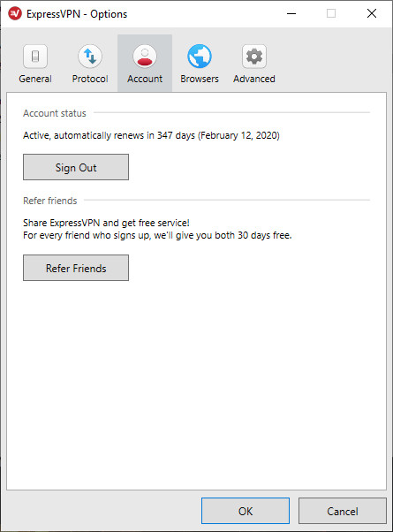Click the ExpressVPN - Options title text
The height and width of the screenshot is (532, 393).
click(x=77, y=14)
